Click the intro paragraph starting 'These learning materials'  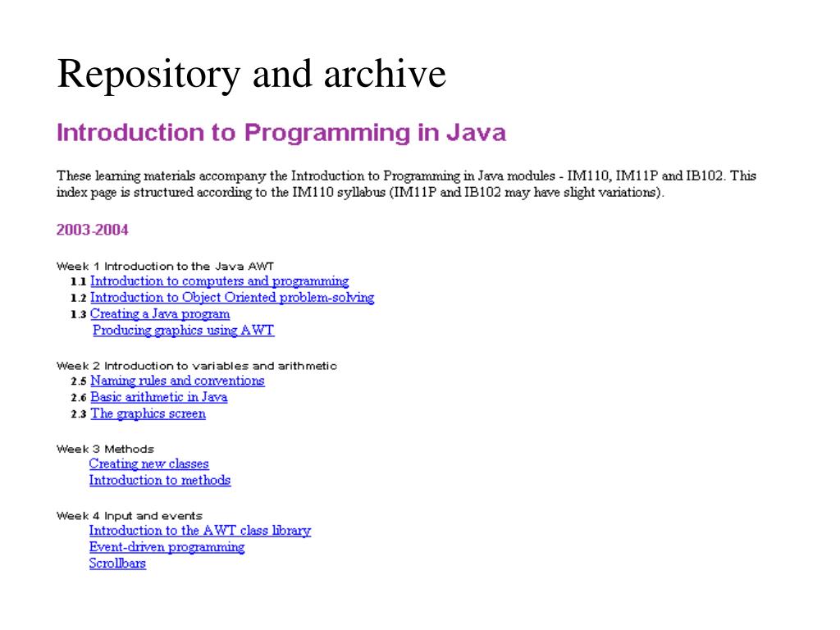(x=406, y=184)
